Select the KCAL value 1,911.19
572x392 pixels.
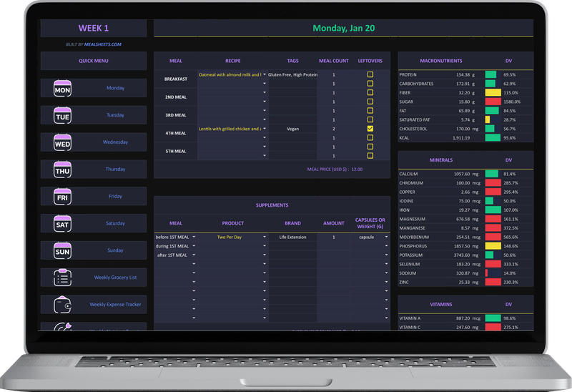(461, 138)
